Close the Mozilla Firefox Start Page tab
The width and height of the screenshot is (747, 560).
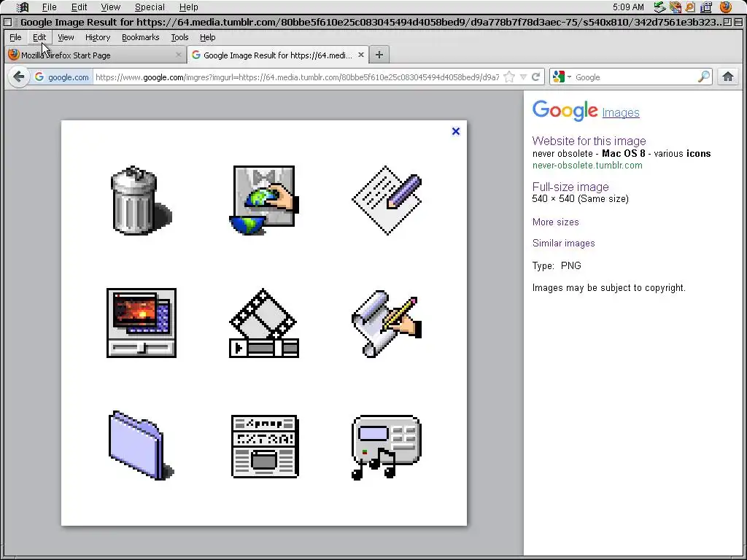click(179, 55)
